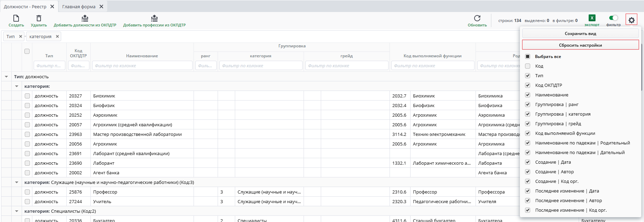644x222 pixels.
Task: Collapse the Специалисты category group
Action: 17,211
